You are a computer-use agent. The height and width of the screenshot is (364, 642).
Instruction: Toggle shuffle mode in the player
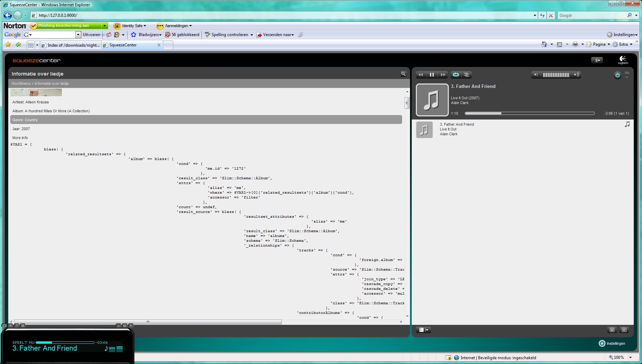click(x=466, y=75)
